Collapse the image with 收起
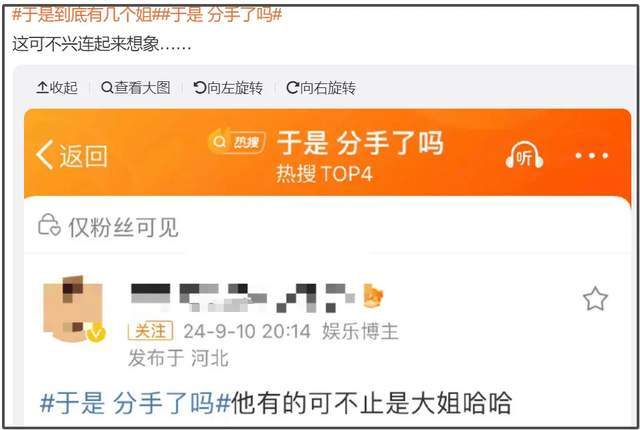The image size is (640, 430). pos(57,87)
